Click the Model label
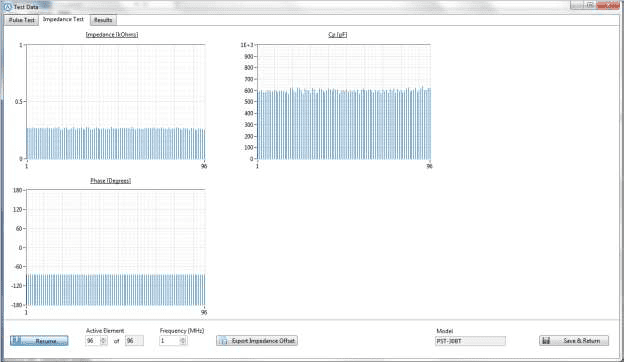The height and width of the screenshot is (362, 624). (x=445, y=331)
